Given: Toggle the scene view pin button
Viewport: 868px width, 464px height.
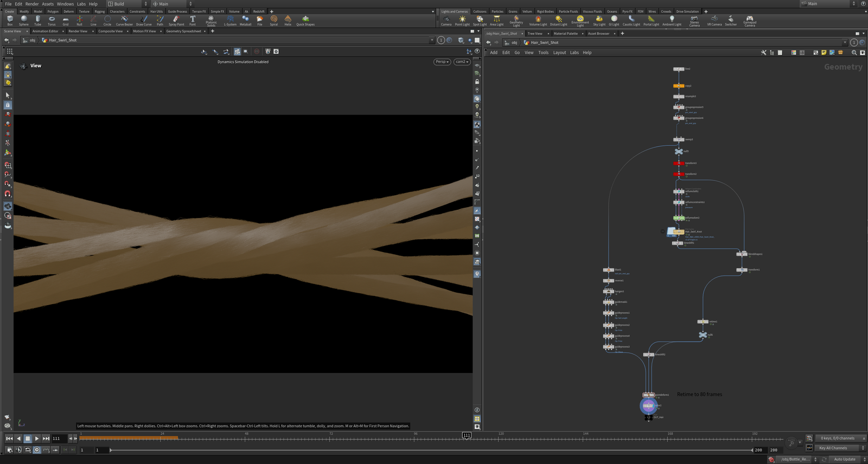Looking at the screenshot, I should tap(441, 40).
